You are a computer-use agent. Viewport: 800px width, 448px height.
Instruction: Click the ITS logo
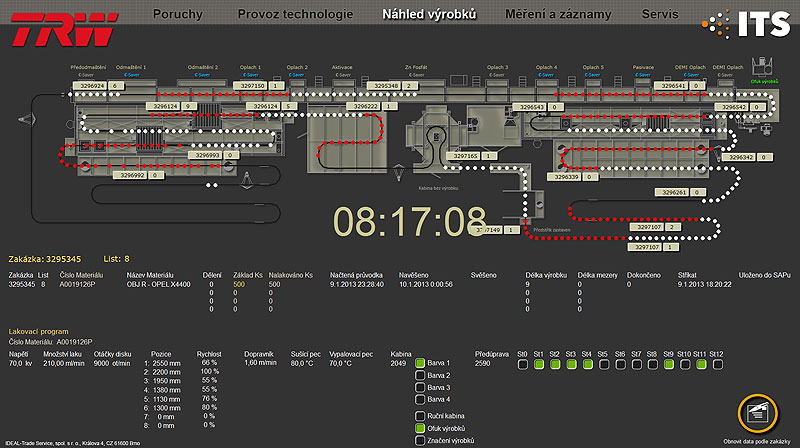pos(745,24)
